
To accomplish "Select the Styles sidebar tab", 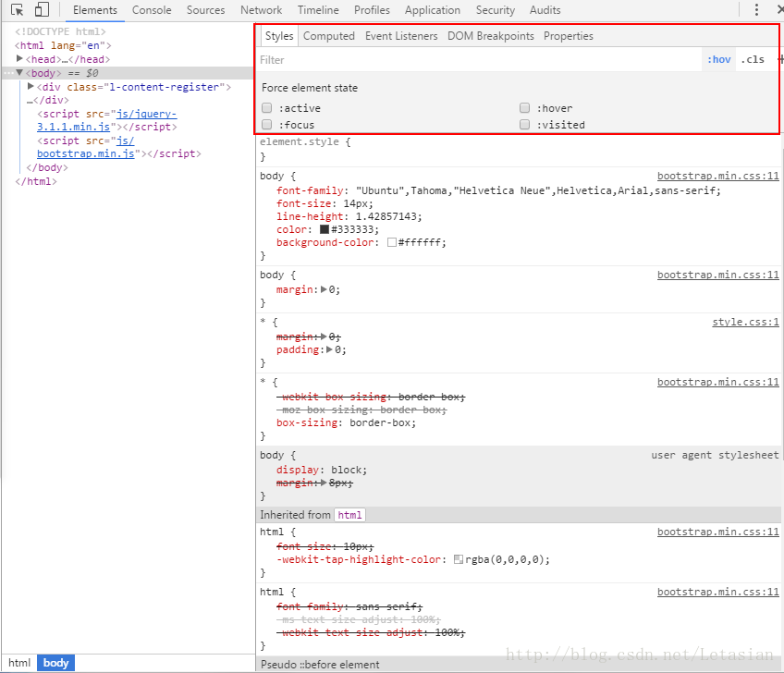I will pos(279,36).
